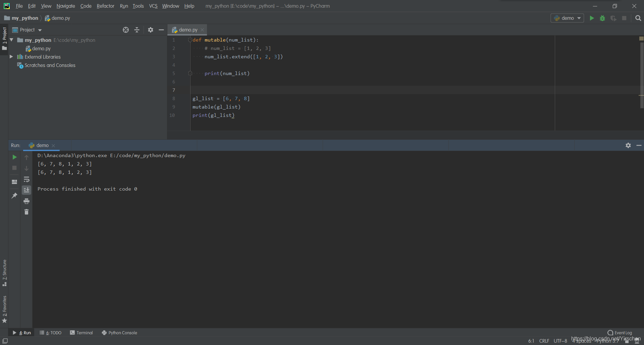Open the 6: TODO bottom tab
Image resolution: width=644 pixels, height=345 pixels.
[51, 333]
